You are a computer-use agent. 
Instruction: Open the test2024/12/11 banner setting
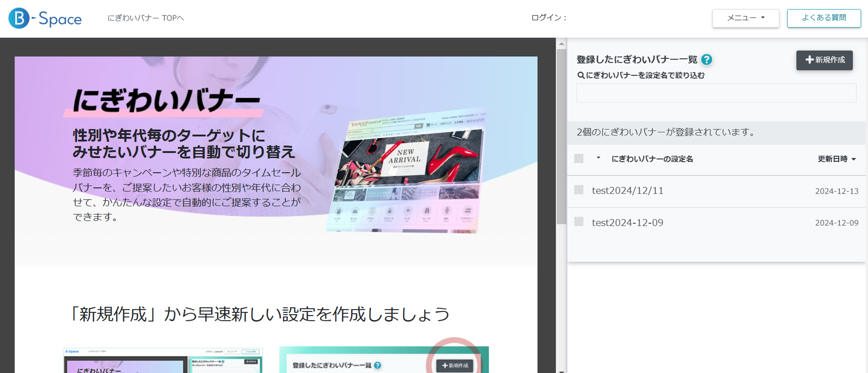click(627, 191)
